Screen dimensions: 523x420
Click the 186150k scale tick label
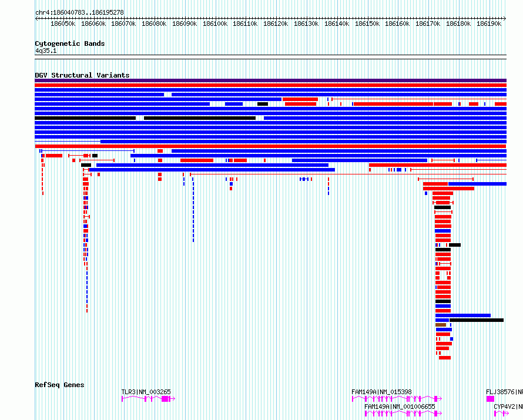[x=367, y=23]
